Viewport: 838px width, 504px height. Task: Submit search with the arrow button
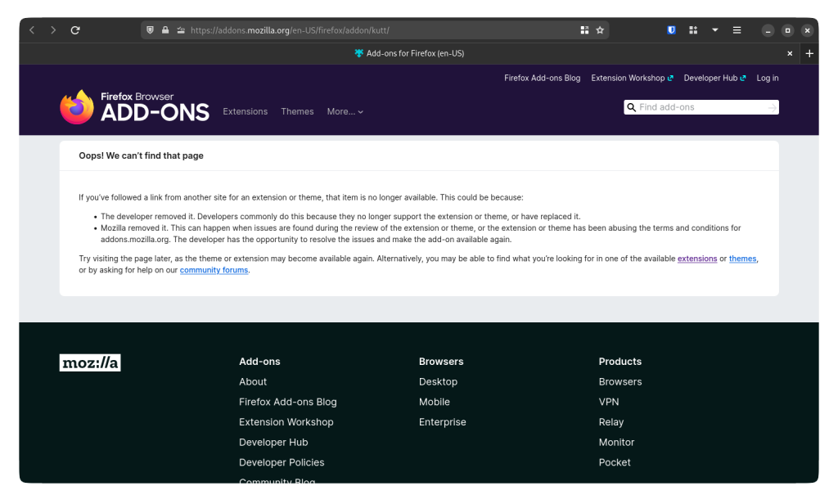click(772, 107)
